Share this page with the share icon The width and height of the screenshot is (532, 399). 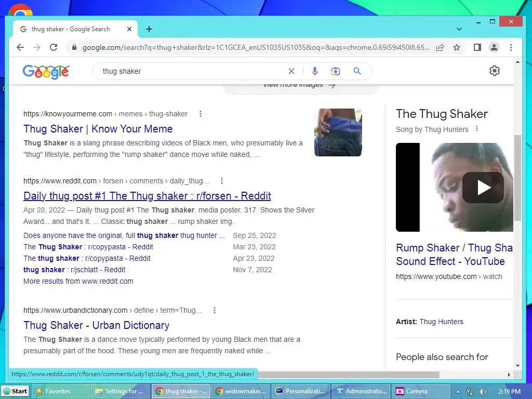coord(440,47)
